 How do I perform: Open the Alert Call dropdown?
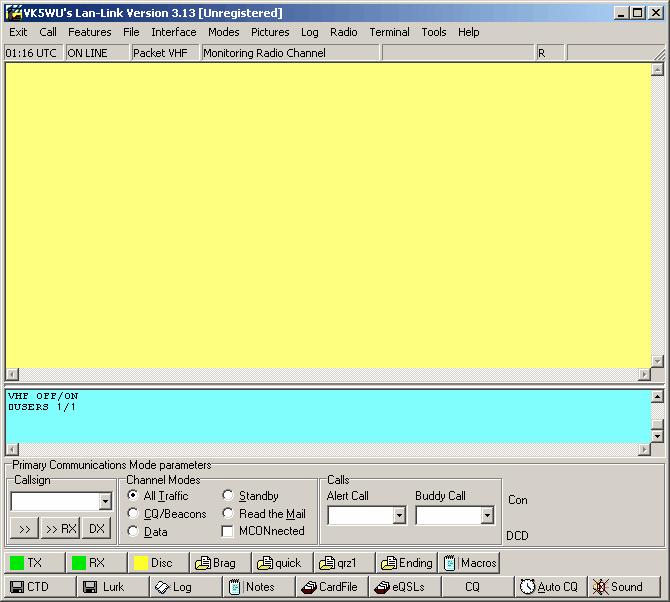coord(398,516)
